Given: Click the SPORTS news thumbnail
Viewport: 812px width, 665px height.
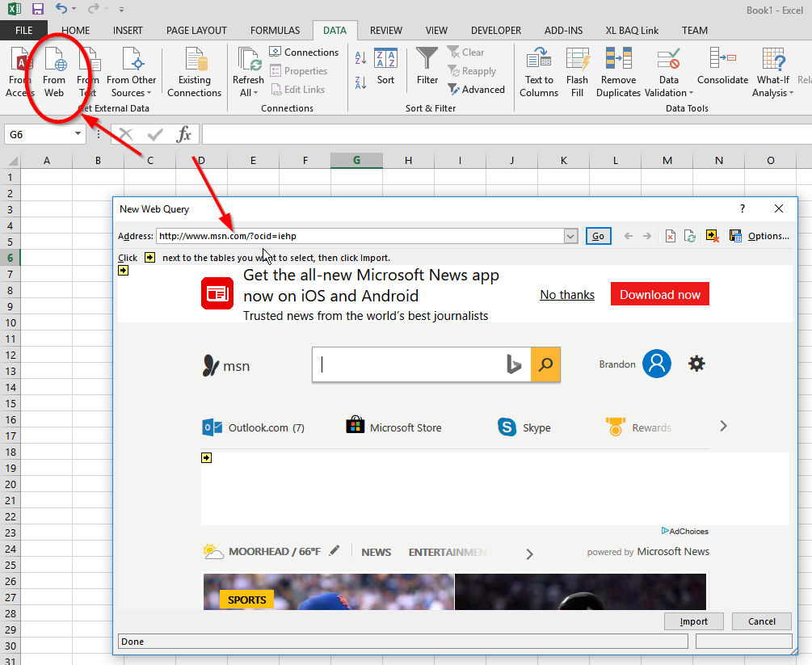Looking at the screenshot, I should click(328, 591).
